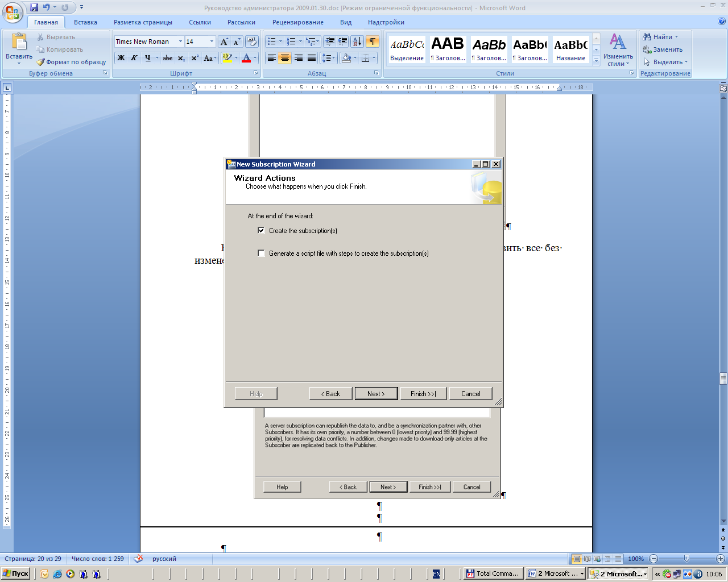Apply subscript formatting
The width and height of the screenshot is (728, 582).
click(181, 58)
